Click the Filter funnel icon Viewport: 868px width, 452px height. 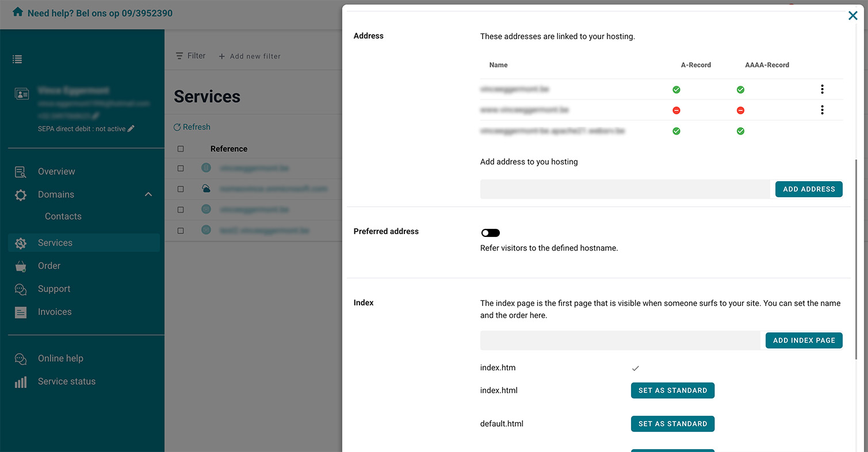pos(179,56)
